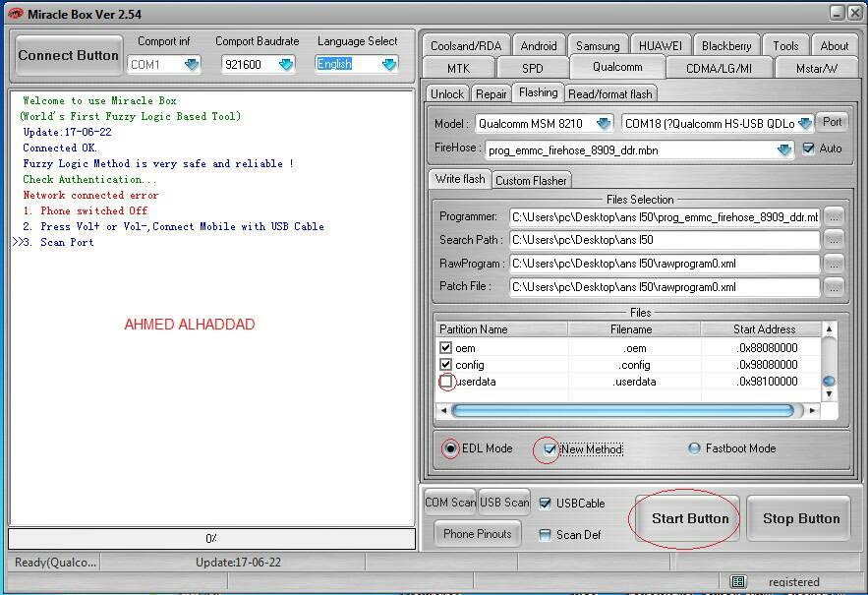The image size is (868, 595).
Task: Tick the userdata partition checkbox
Action: [x=445, y=382]
